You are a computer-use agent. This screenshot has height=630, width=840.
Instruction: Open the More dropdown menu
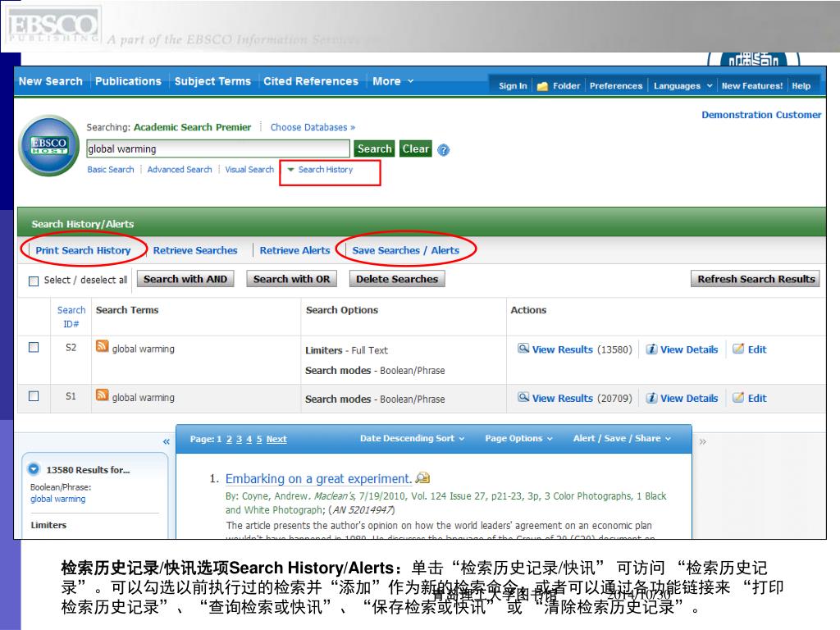click(x=393, y=81)
